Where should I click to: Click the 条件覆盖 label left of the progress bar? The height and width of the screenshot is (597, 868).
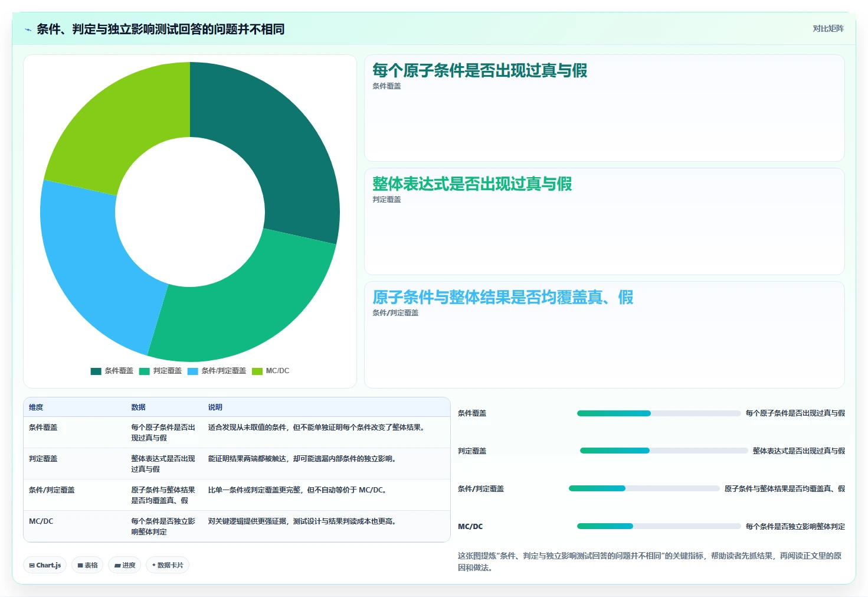pyautogui.click(x=472, y=413)
